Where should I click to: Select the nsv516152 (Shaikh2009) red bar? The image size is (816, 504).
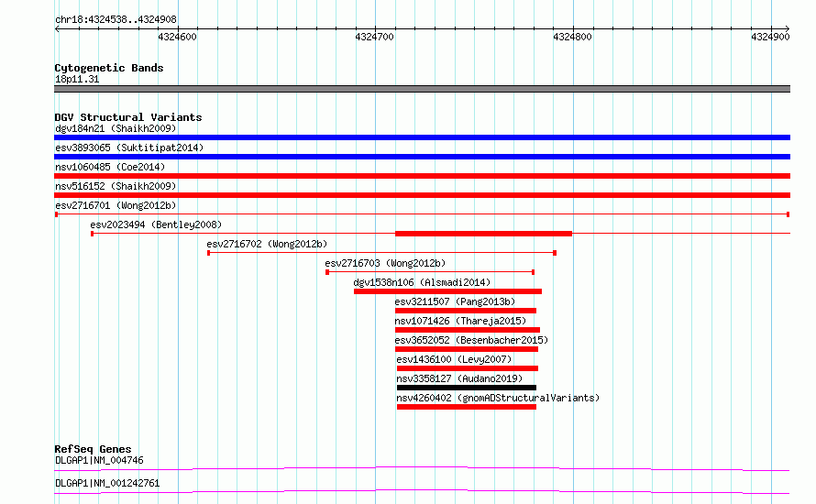(422, 195)
